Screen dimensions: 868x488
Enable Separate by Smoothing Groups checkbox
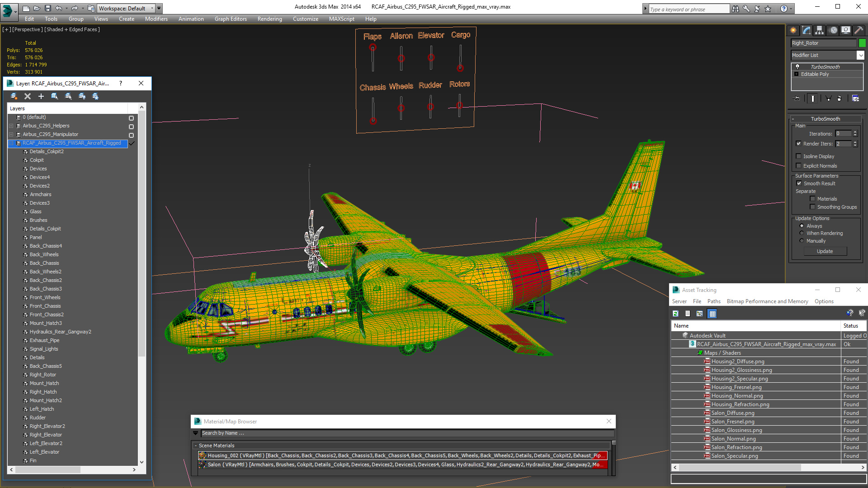click(x=812, y=207)
